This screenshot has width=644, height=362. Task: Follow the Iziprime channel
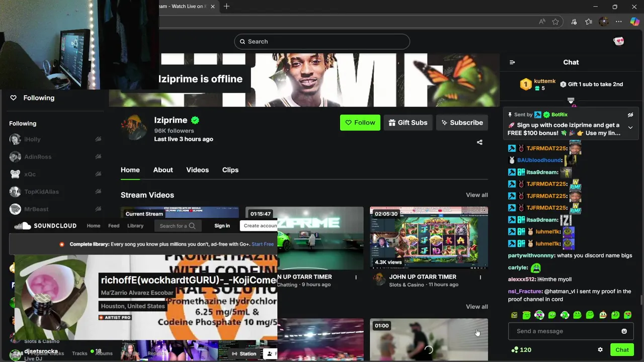360,123
